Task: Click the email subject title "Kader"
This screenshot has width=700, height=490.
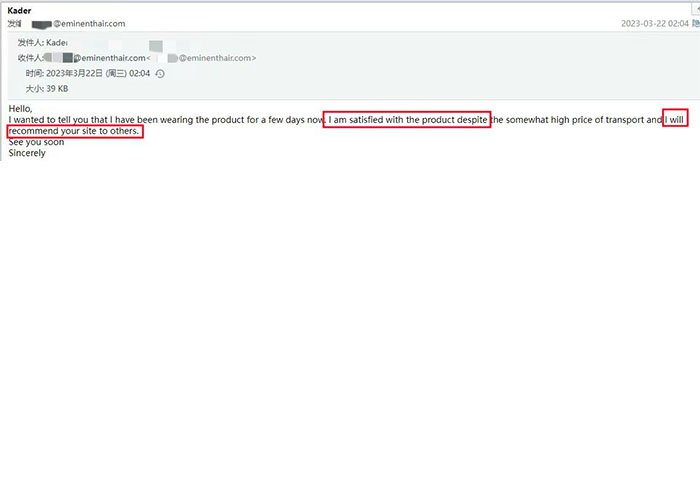Action: (20, 10)
